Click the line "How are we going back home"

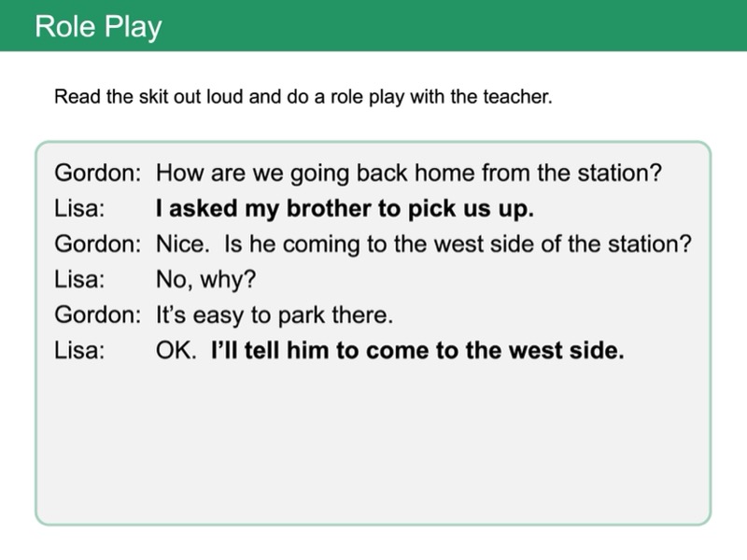[x=408, y=173]
